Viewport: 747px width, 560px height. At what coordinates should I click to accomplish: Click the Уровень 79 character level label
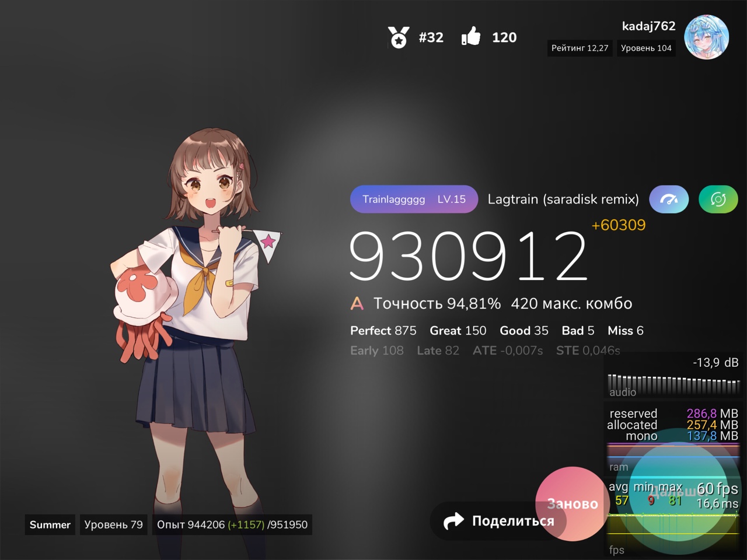(x=113, y=524)
